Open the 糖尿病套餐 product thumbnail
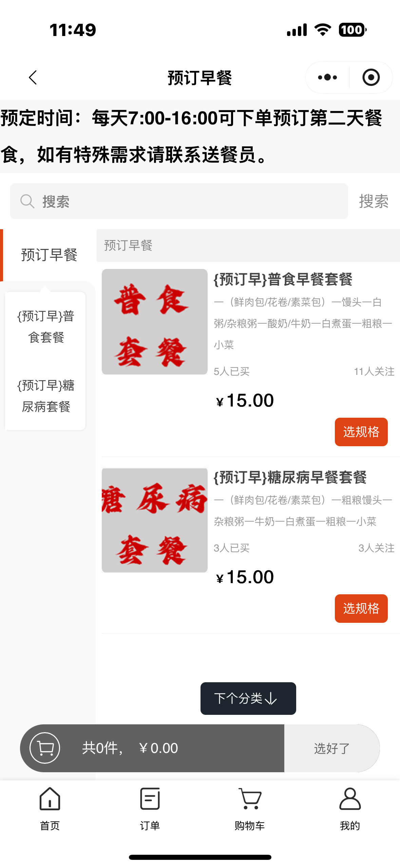Screen dimensions: 400x868 point(155,520)
